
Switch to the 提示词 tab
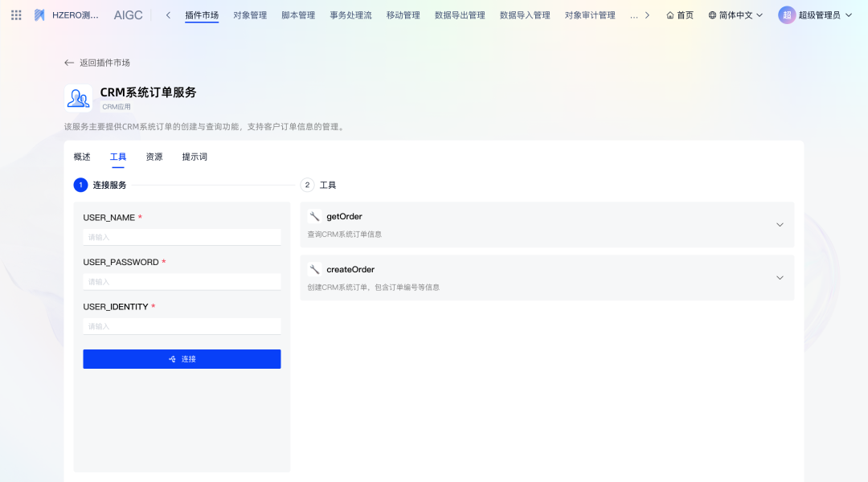pos(194,157)
